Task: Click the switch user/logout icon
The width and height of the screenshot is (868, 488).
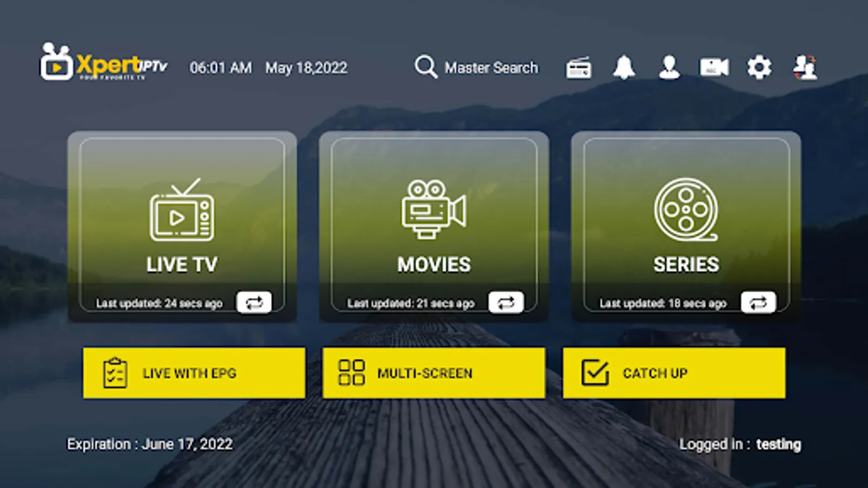Action: coord(804,67)
